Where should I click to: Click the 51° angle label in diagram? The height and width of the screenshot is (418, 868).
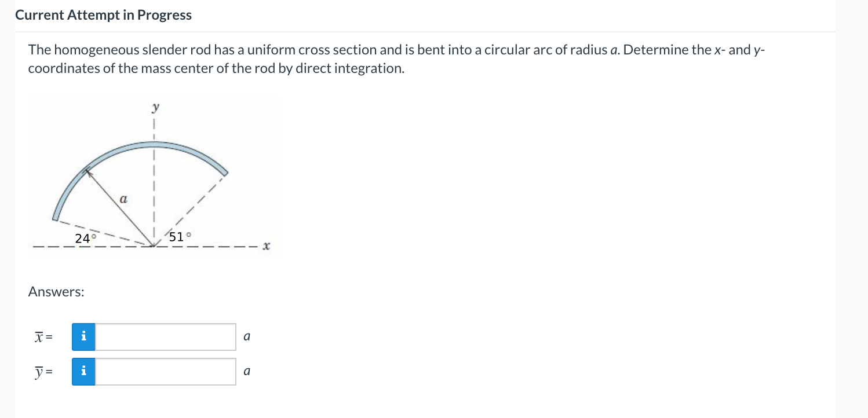pos(180,236)
